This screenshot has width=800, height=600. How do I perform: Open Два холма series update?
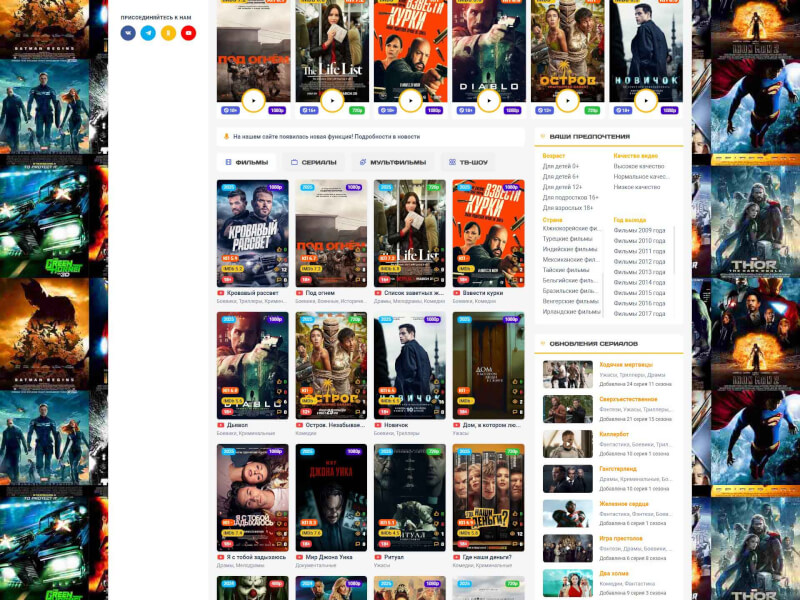(614, 573)
